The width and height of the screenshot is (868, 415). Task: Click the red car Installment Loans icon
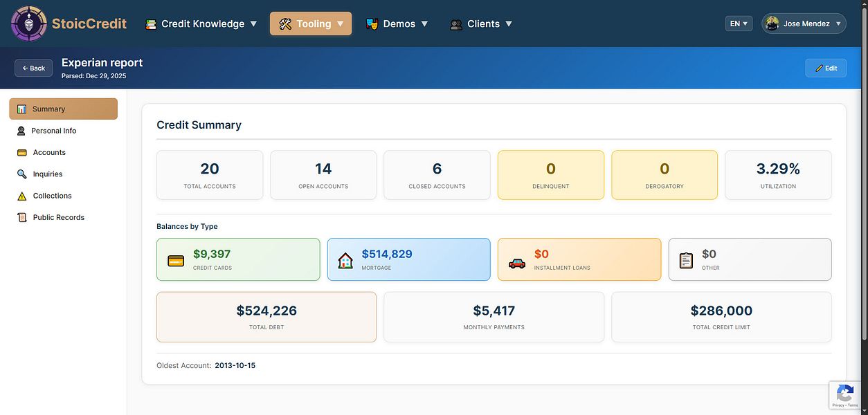pos(516,259)
